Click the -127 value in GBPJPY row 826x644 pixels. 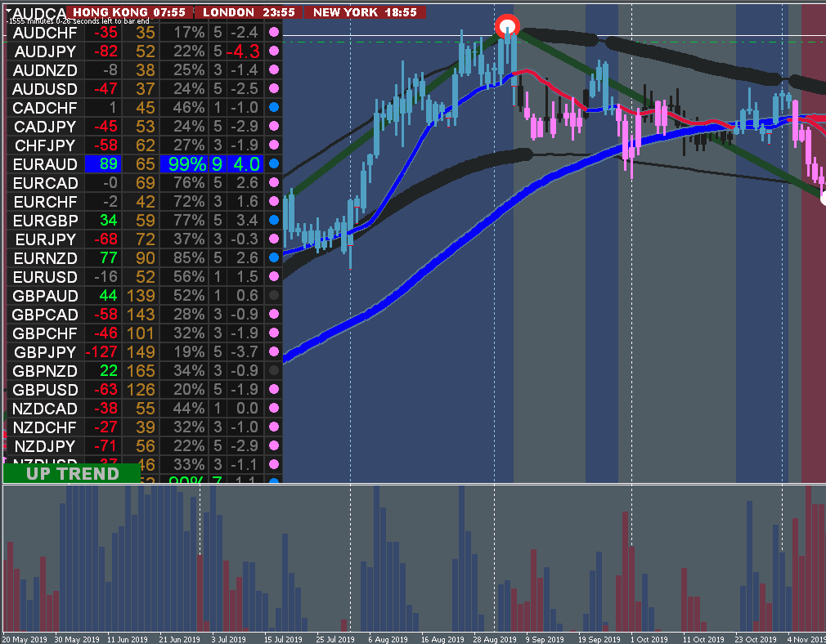coord(101,351)
